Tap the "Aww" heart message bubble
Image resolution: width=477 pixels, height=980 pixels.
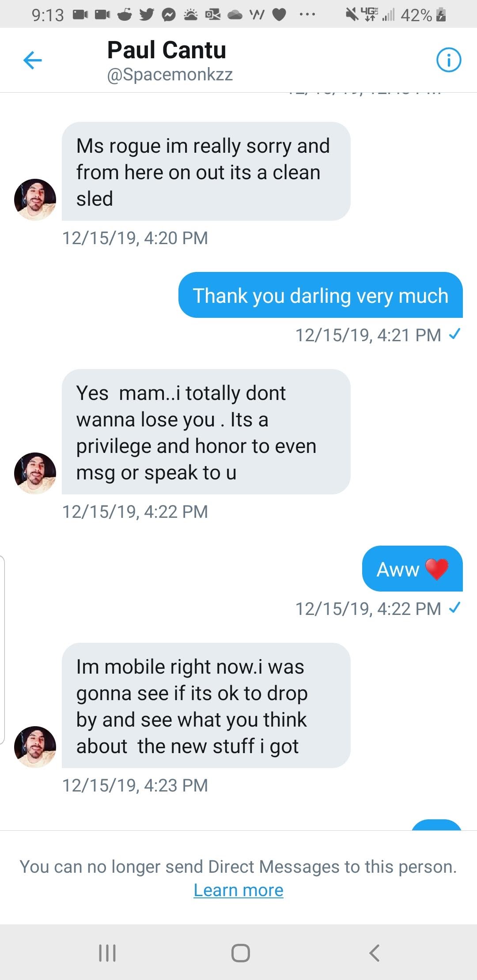pos(412,569)
